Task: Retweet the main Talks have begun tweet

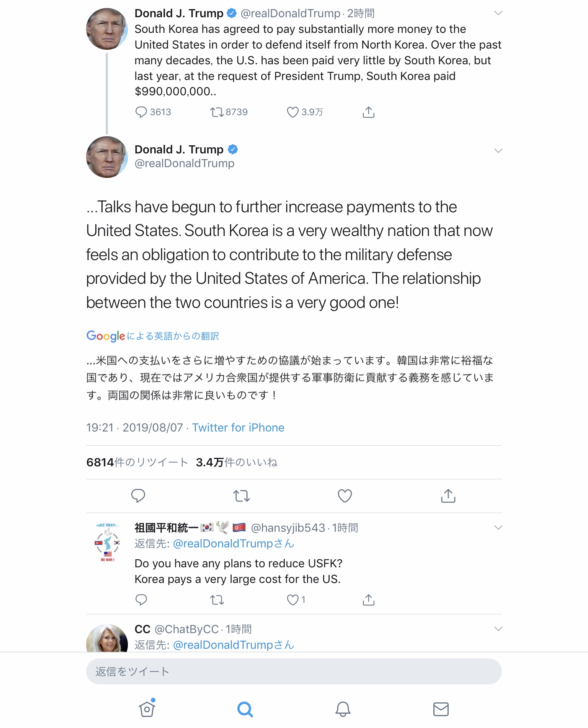Action: click(x=242, y=496)
